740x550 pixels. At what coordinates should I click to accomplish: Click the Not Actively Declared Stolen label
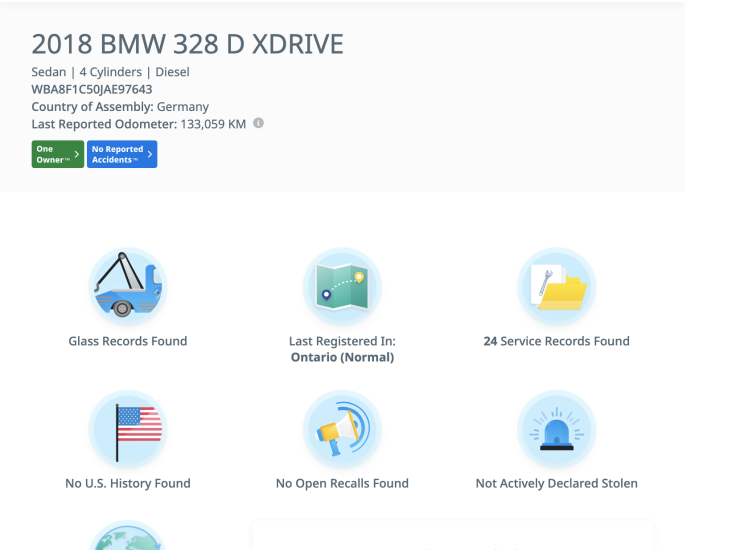tap(556, 483)
